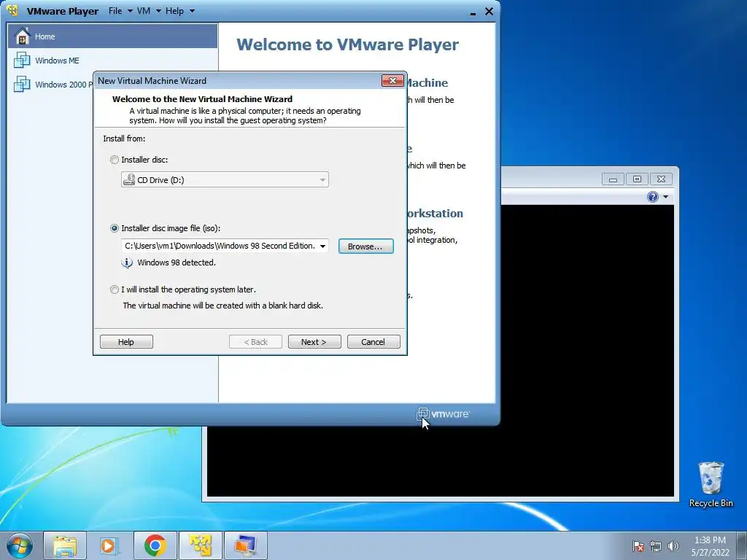Click the CD drive icon in the drive combo box

tap(129, 179)
